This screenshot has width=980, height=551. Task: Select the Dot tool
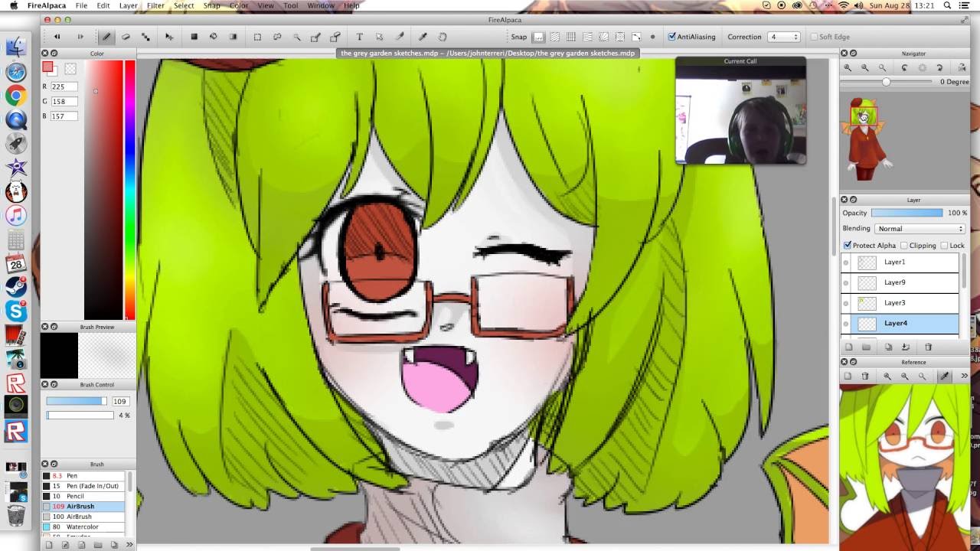click(x=145, y=37)
